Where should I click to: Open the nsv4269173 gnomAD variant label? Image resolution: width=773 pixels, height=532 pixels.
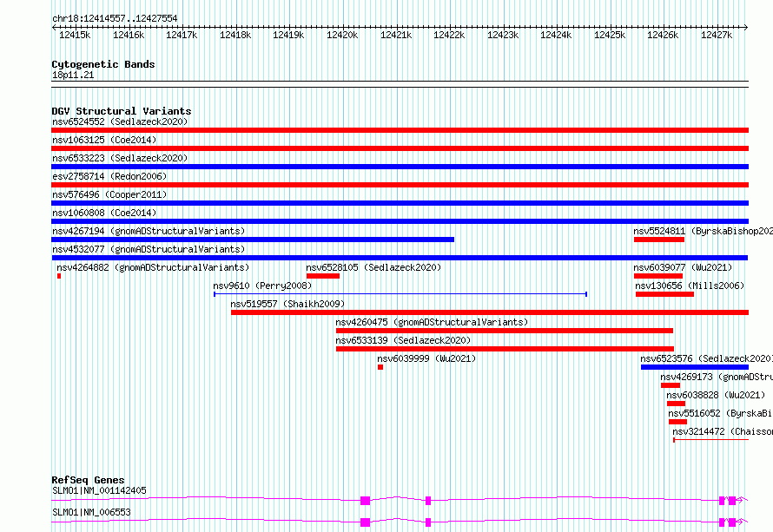tap(717, 377)
